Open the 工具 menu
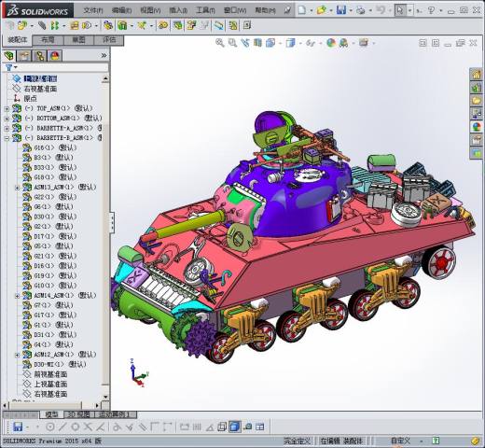This screenshot has width=485, height=448. point(205,10)
